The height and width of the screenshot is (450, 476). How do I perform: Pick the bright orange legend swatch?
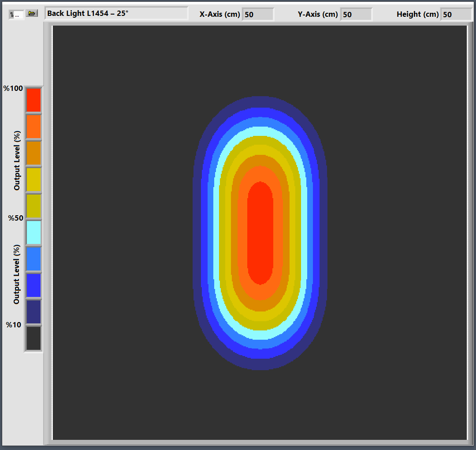pos(33,127)
